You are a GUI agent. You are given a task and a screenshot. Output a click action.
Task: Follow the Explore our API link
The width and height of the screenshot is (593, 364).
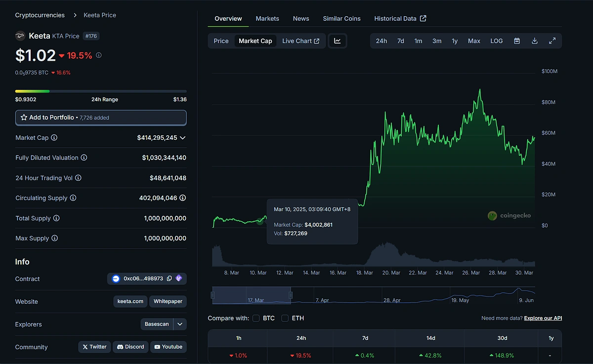coord(543,318)
